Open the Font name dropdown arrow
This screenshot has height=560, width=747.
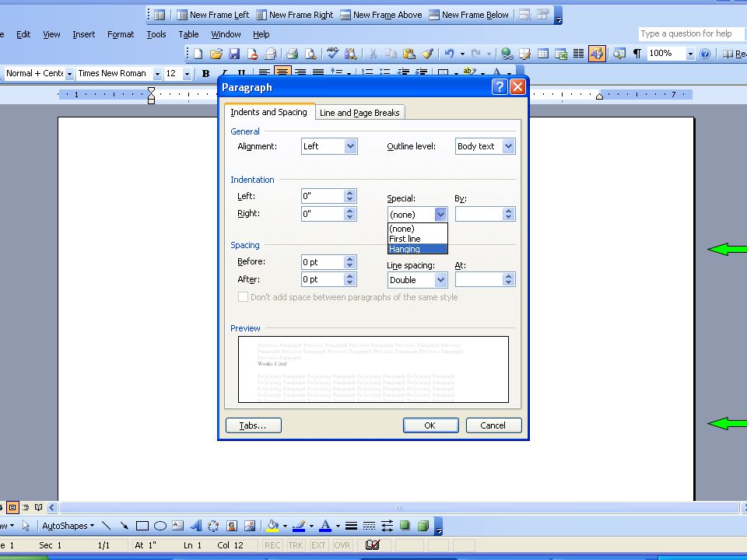(x=157, y=74)
